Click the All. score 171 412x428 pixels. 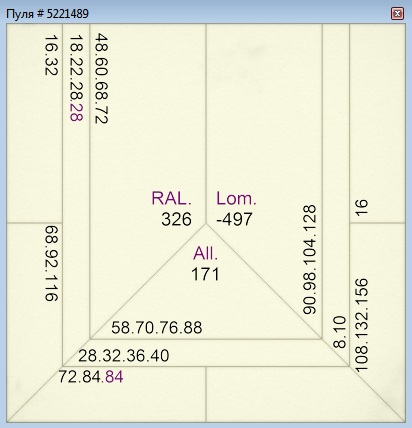pos(205,275)
